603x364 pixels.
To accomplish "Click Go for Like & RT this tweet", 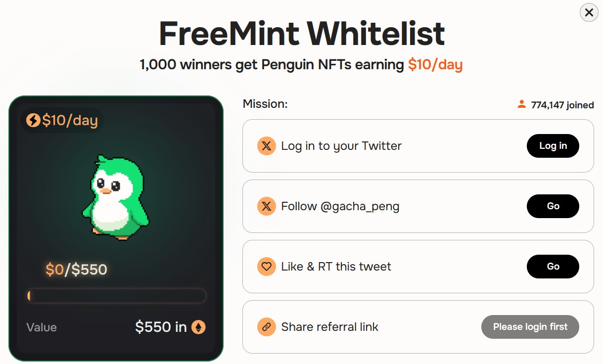I will (x=553, y=267).
